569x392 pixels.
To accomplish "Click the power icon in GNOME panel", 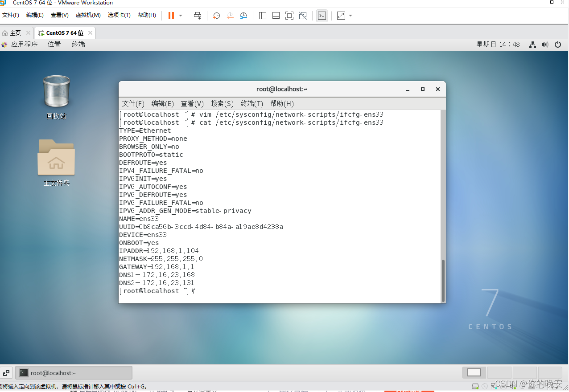I will [557, 45].
